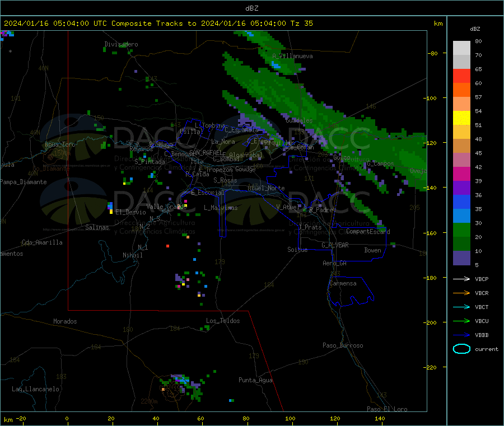Click the R_Padre map label
The image size is (504, 426).
(x=321, y=210)
